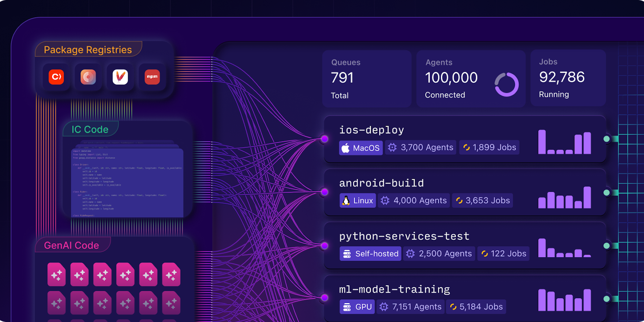Viewport: 644px width, 322px height.
Task: Click the gear icon beside 3,700 Agents
Action: tap(392, 147)
